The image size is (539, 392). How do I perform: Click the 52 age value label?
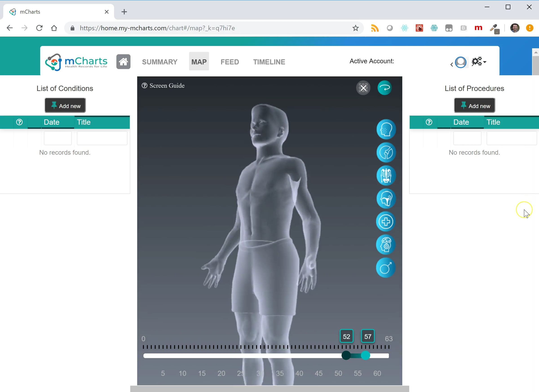347,336
